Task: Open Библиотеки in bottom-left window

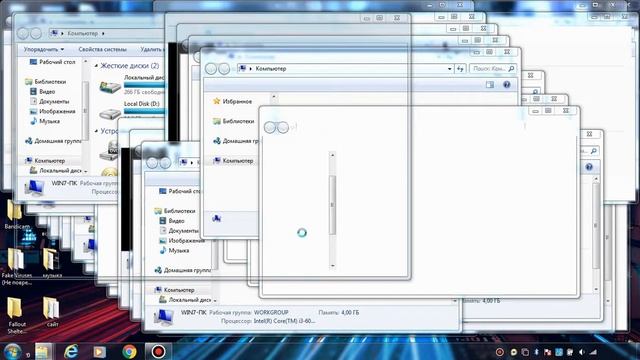Action: click(175, 211)
